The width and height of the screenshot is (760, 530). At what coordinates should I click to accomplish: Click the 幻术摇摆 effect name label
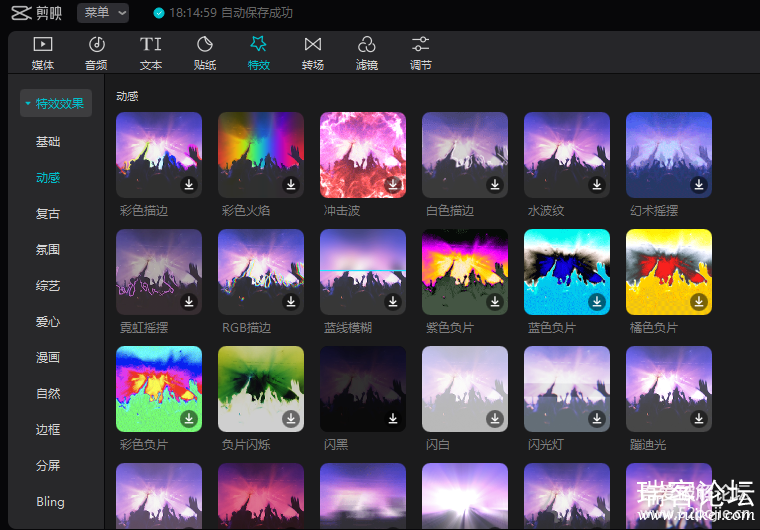654,210
